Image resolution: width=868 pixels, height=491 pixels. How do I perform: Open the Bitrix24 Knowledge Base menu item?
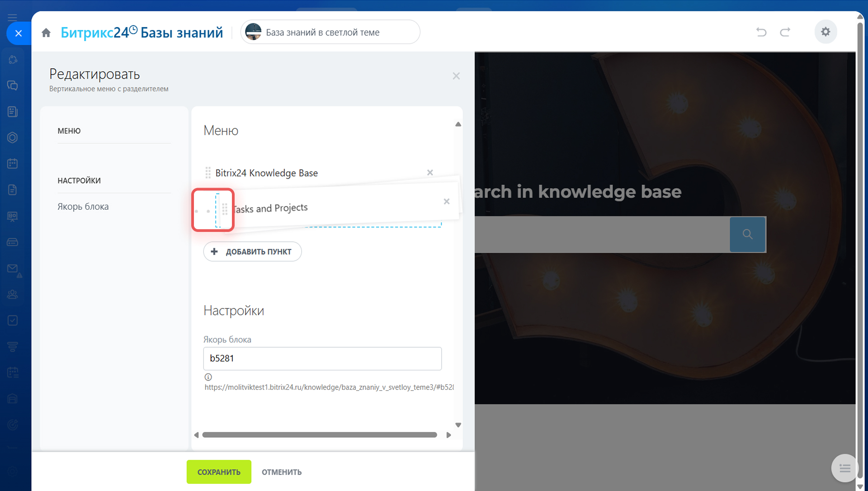tap(267, 173)
